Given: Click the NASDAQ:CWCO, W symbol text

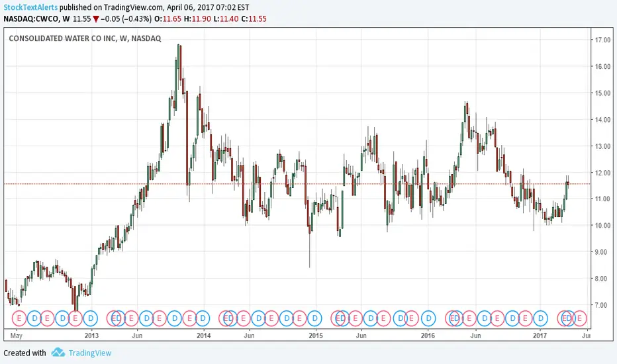Looking at the screenshot, I should coord(37,19).
